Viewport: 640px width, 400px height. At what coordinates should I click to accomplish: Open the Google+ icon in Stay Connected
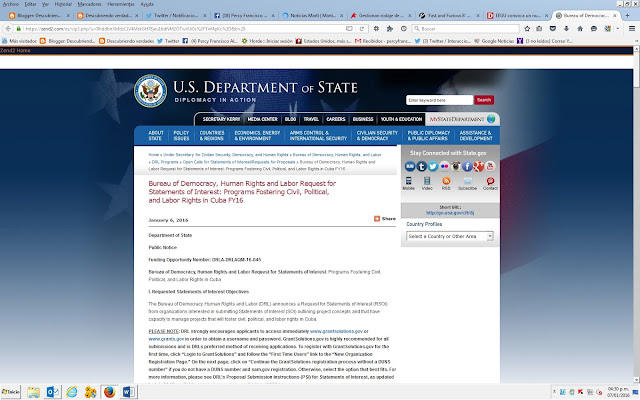pyautogui.click(x=479, y=166)
